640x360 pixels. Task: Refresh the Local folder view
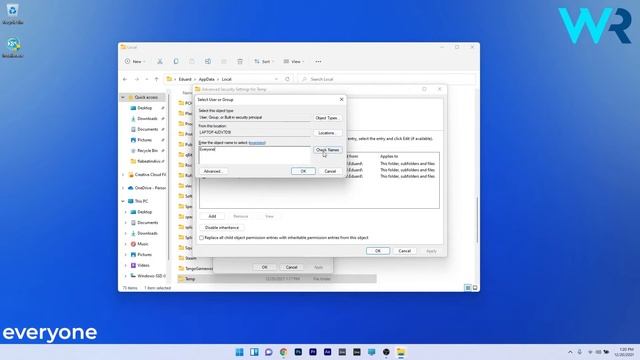coord(287,79)
